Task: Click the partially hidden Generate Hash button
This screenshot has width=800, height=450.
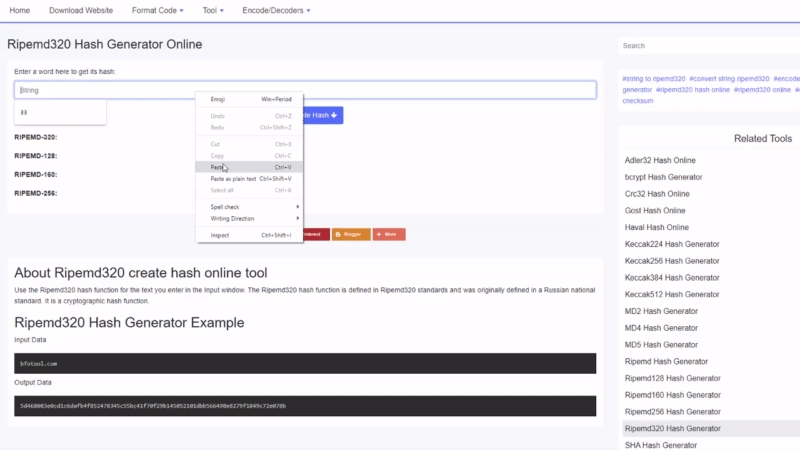Action: coord(323,115)
